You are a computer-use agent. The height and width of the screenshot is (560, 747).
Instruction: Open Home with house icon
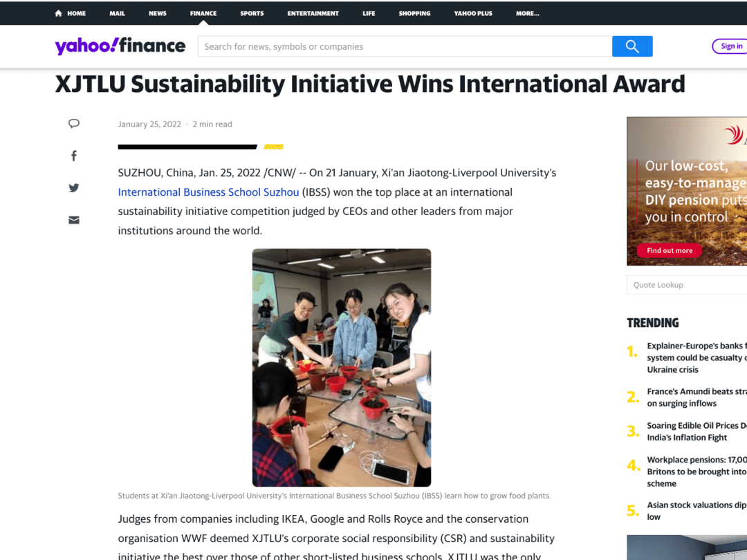71,13
